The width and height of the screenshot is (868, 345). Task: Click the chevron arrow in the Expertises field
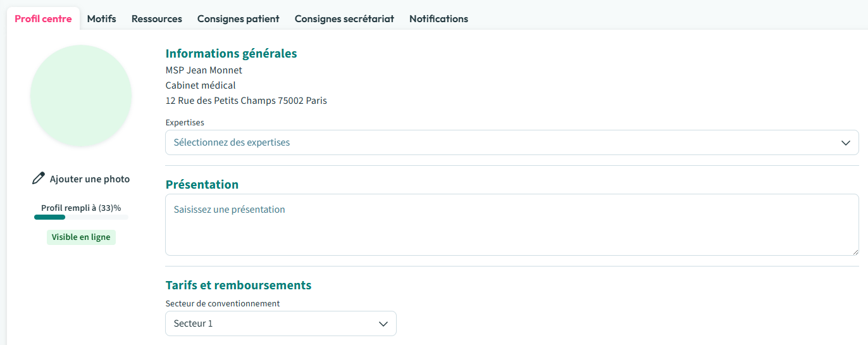tap(846, 142)
